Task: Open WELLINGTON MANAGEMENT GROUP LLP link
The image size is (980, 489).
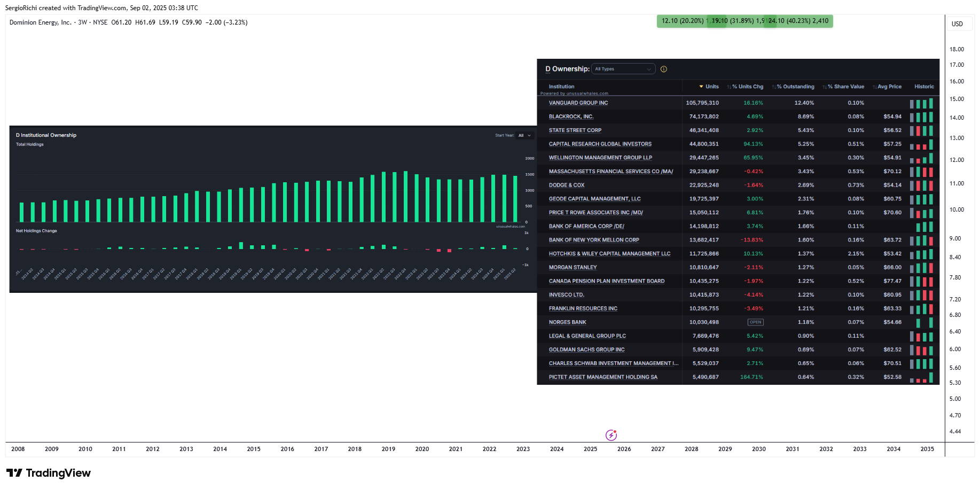Action: [600, 158]
